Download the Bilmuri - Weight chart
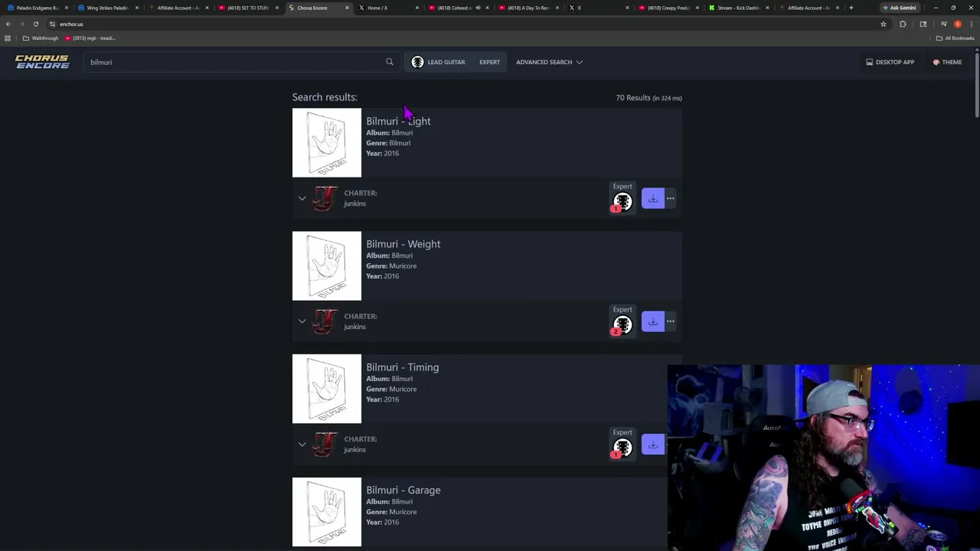This screenshot has width=980, height=551. [652, 321]
